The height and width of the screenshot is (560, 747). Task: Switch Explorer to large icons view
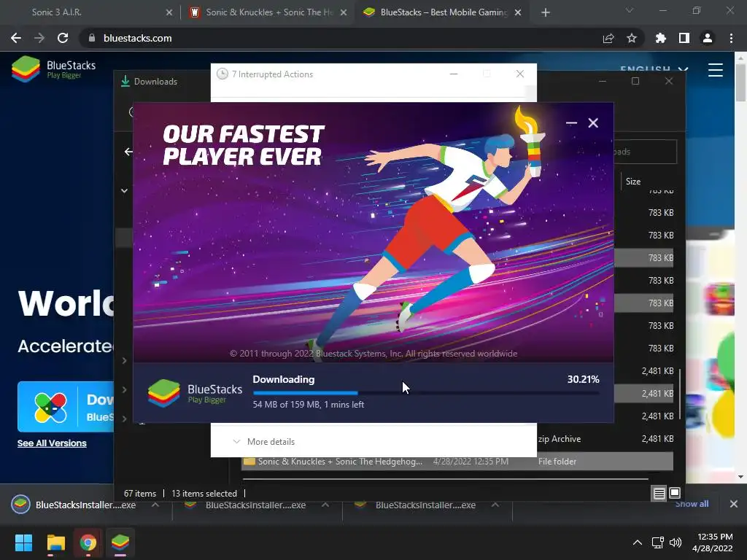coord(675,494)
